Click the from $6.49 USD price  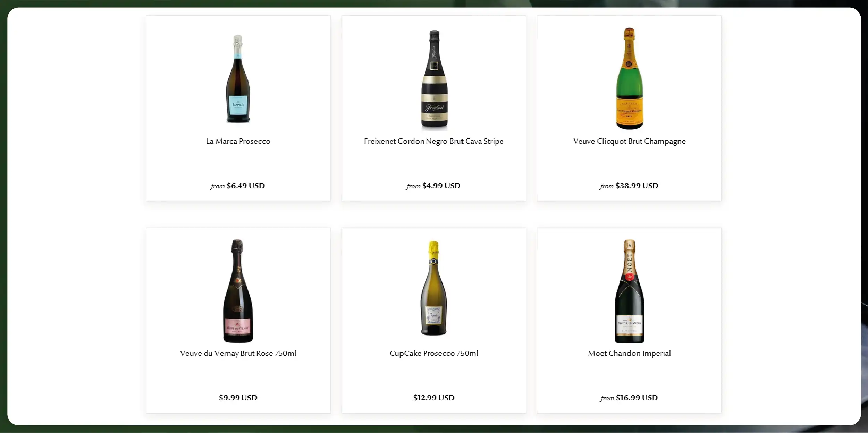coord(238,186)
